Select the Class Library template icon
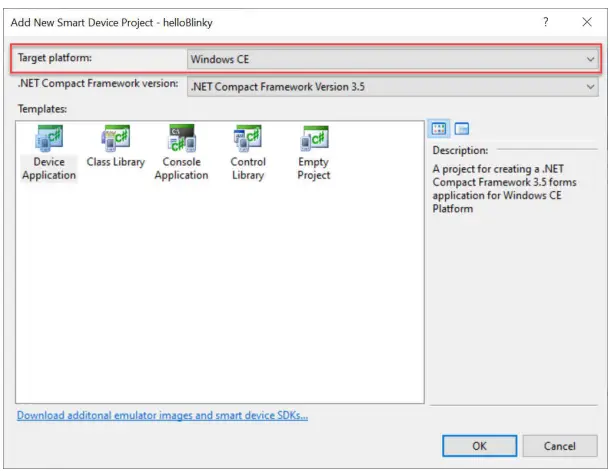The width and height of the screenshot is (611, 471). click(115, 138)
